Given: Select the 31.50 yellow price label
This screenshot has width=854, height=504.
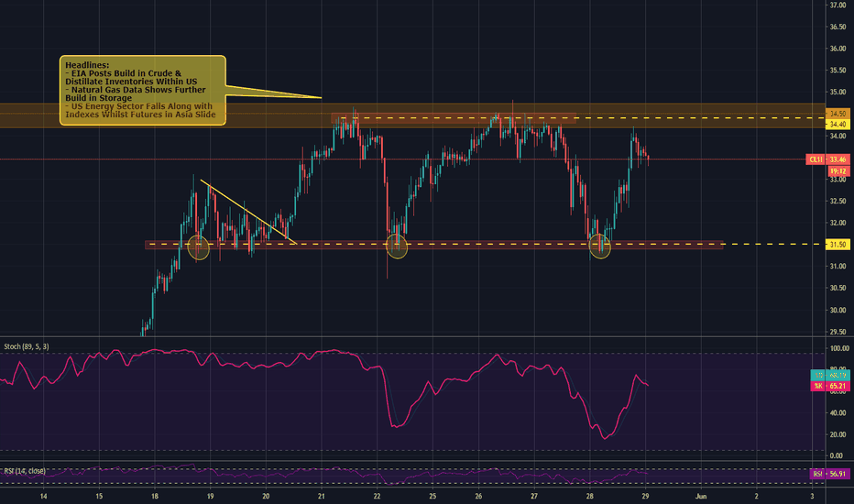Looking at the screenshot, I should (x=838, y=245).
